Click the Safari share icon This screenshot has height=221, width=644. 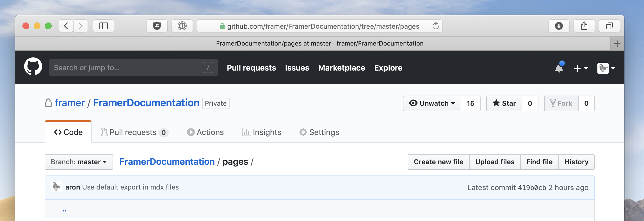(584, 26)
